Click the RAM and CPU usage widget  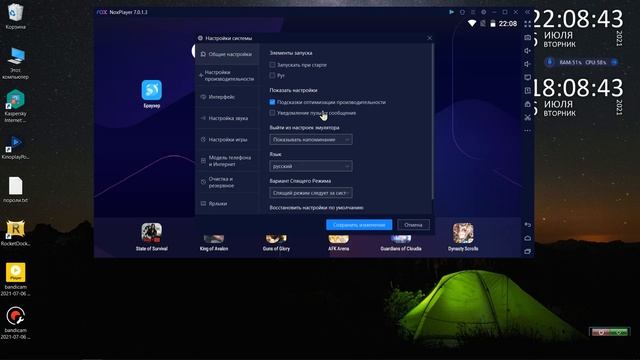point(582,62)
